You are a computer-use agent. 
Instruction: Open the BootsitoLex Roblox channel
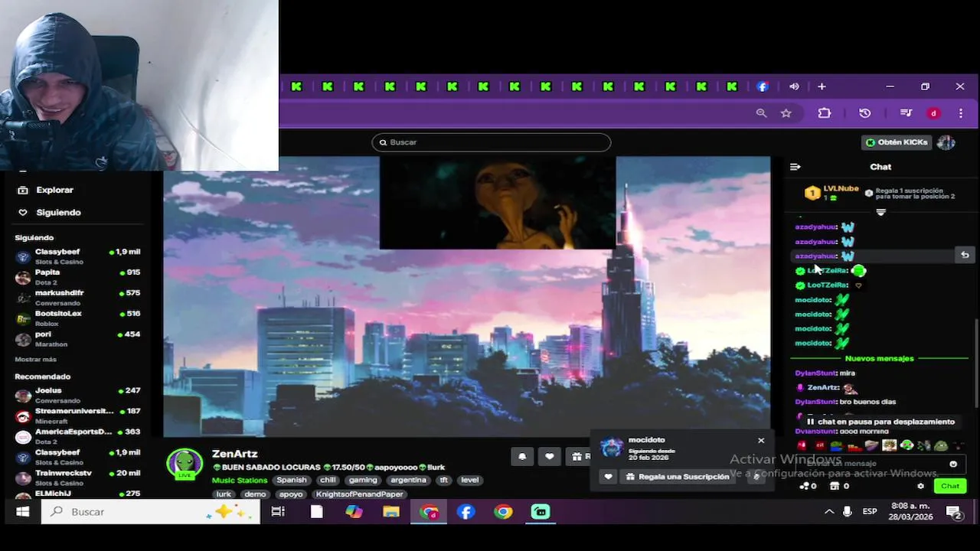click(78, 318)
